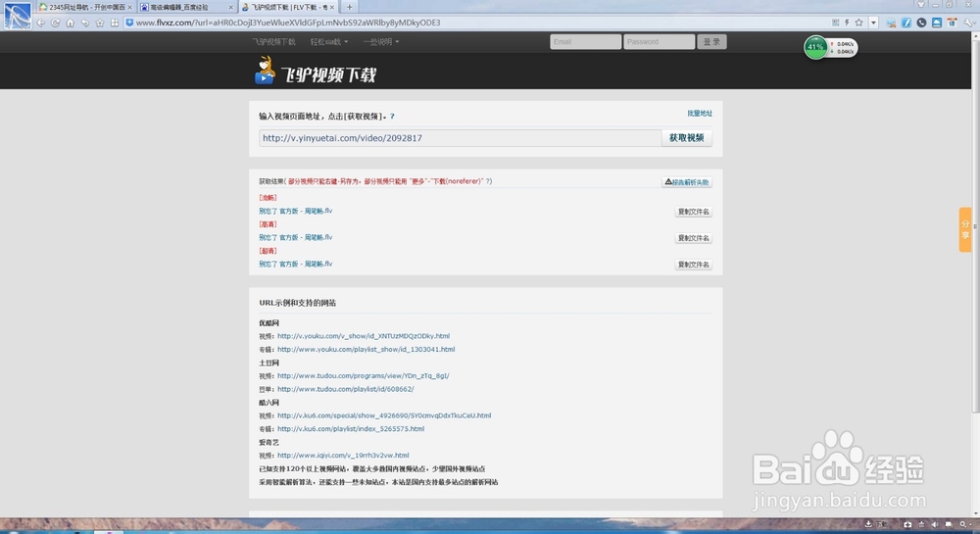
Task: Open a new tab with plus button
Action: (x=350, y=7)
